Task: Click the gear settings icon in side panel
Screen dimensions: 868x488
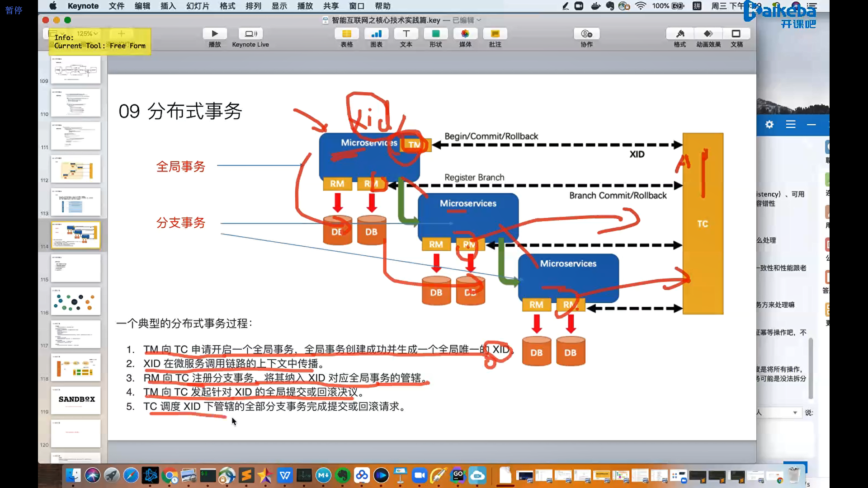Action: click(x=769, y=124)
